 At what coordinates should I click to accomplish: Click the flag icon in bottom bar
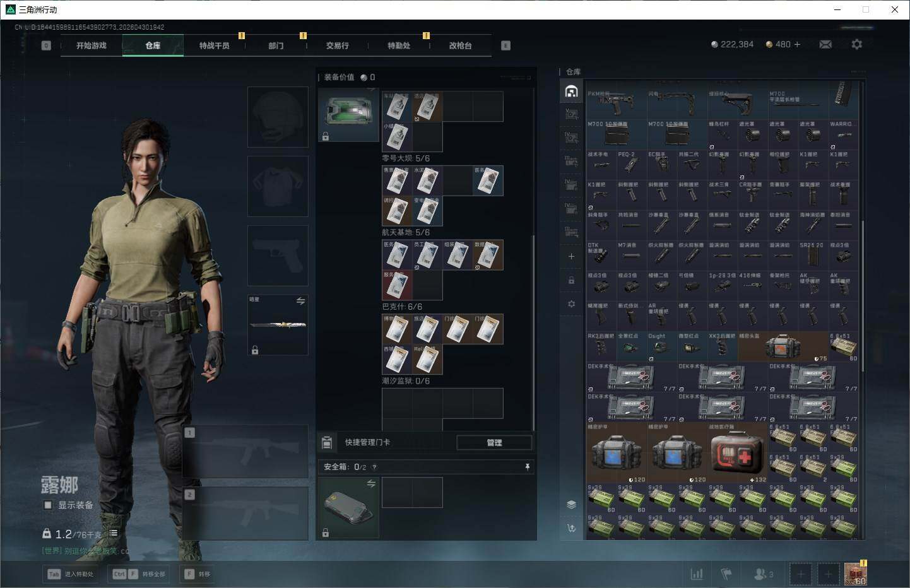[x=726, y=574]
